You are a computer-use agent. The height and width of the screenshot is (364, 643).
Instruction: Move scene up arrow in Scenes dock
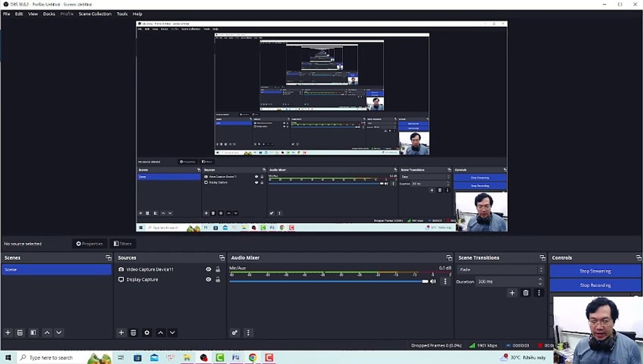[47, 333]
